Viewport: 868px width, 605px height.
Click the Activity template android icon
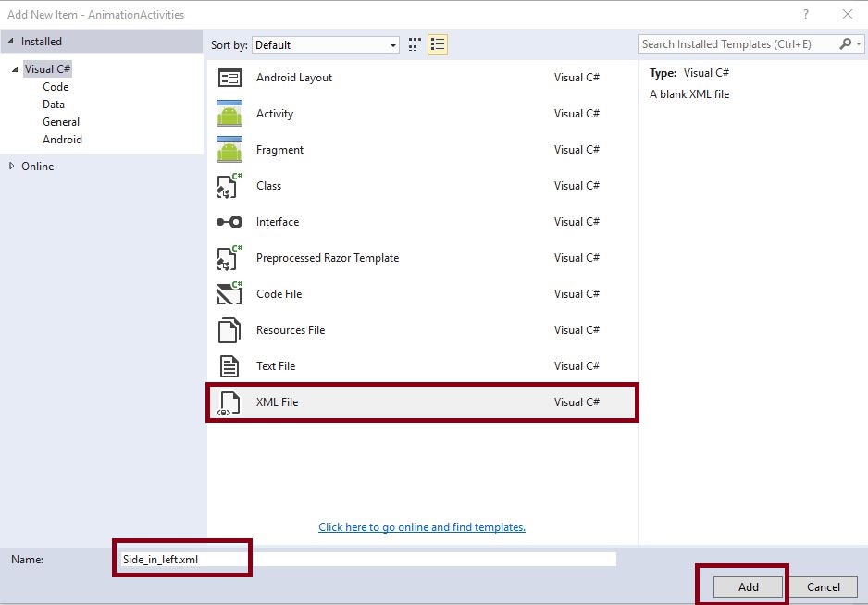pos(229,114)
